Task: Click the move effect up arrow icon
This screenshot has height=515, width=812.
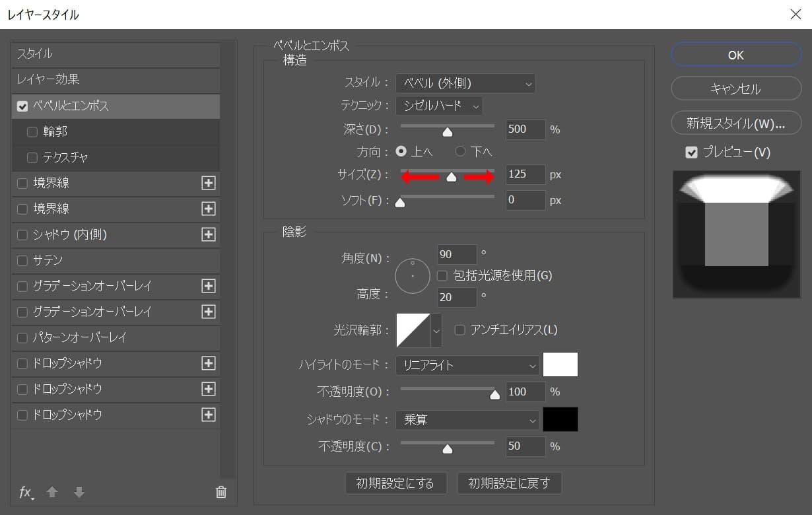Action: click(52, 492)
